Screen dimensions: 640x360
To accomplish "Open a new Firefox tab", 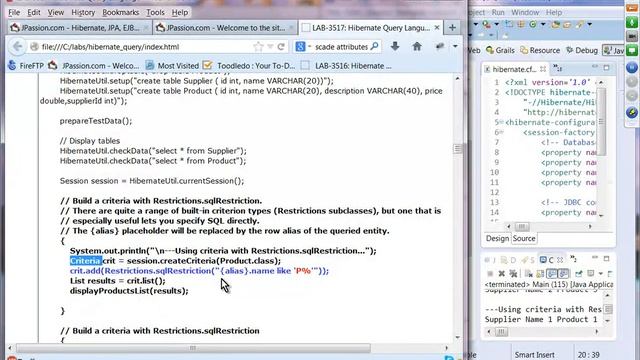I will pyautogui.click(x=452, y=28).
